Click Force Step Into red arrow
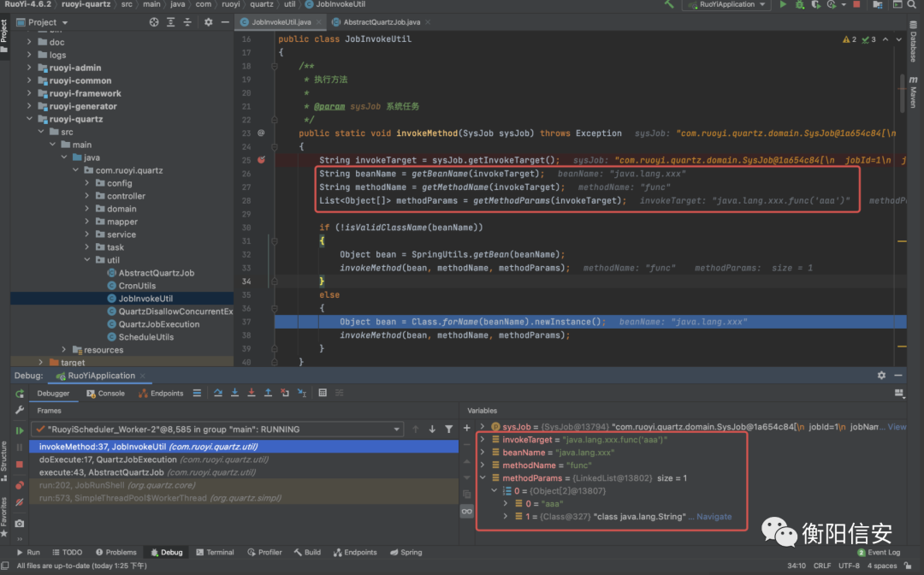The width and height of the screenshot is (924, 575). point(251,393)
